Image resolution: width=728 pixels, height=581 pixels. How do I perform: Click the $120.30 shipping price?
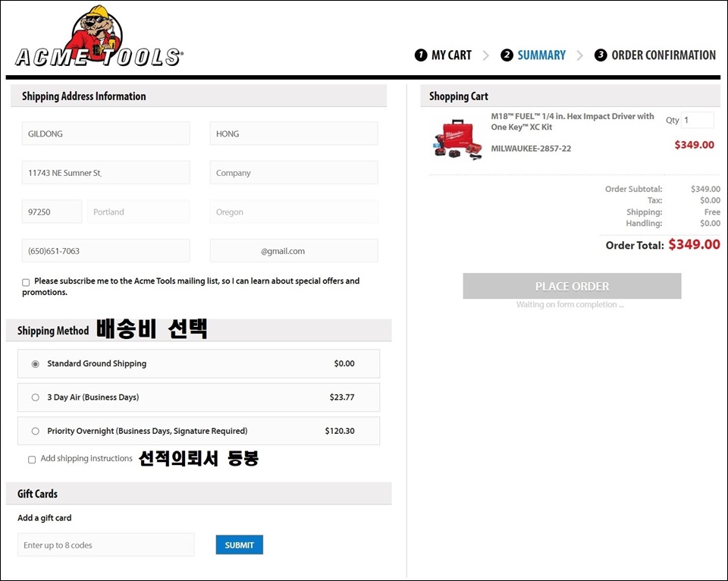coord(340,431)
